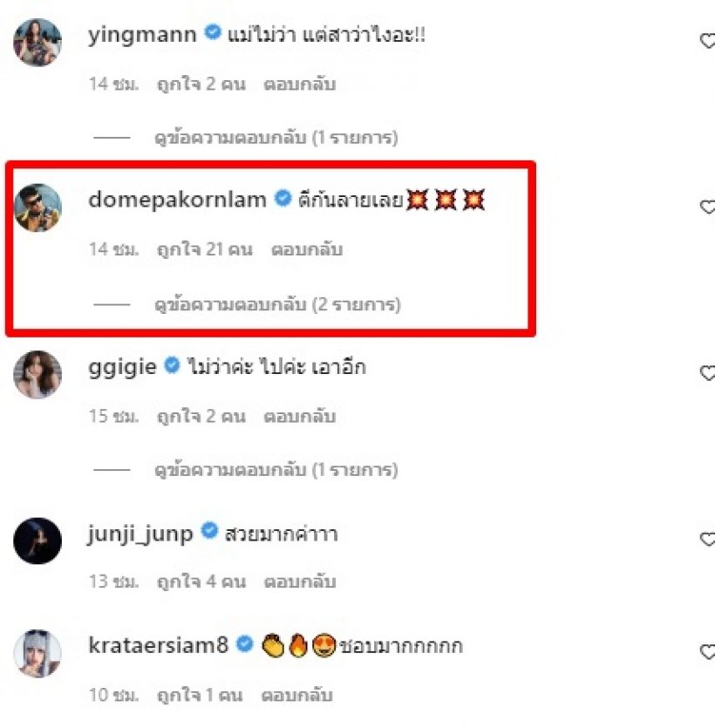Viewport: 715px width, 728px height.
Task: Click the ggigie username
Action: coord(122,366)
